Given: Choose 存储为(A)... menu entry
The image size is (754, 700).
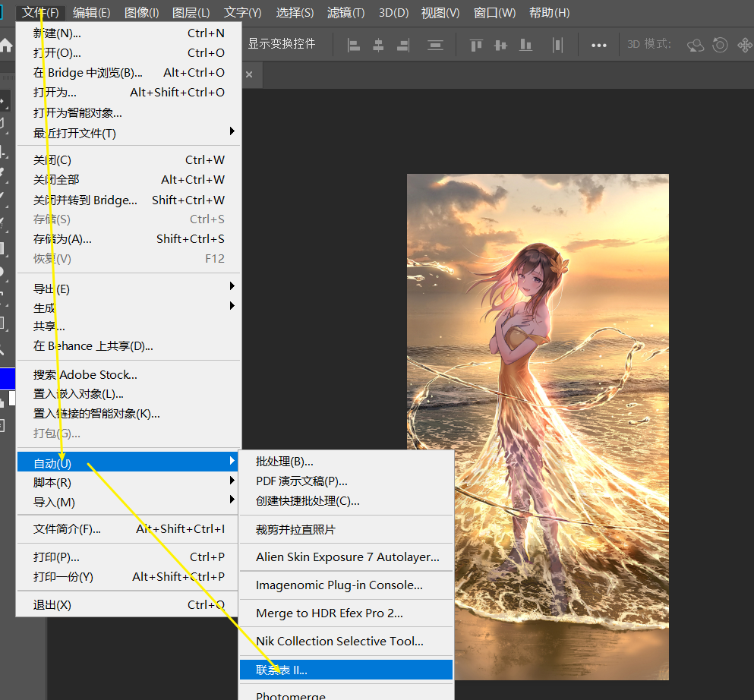Looking at the screenshot, I should pos(128,239).
